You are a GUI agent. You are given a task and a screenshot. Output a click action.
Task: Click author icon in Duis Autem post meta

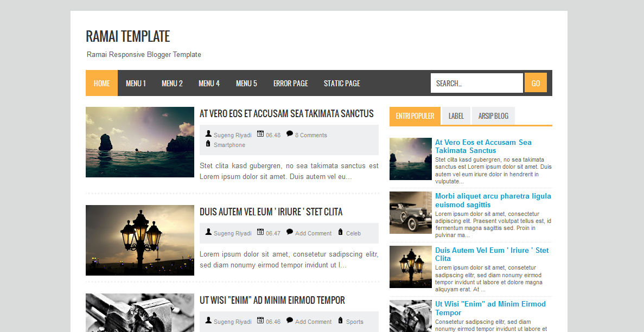click(208, 232)
